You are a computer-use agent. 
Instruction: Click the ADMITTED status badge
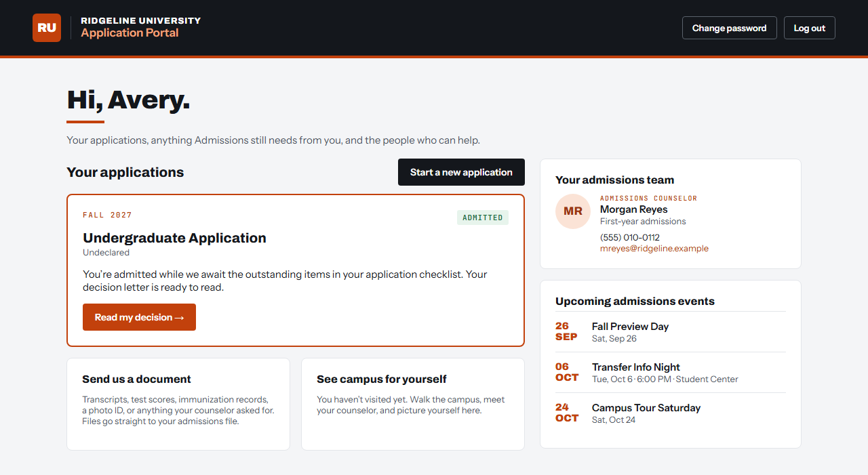[x=483, y=218]
